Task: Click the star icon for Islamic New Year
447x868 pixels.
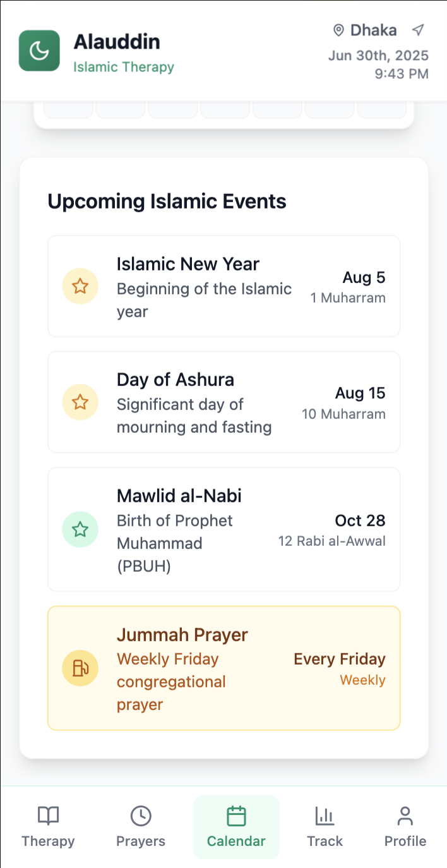Action: (x=80, y=286)
